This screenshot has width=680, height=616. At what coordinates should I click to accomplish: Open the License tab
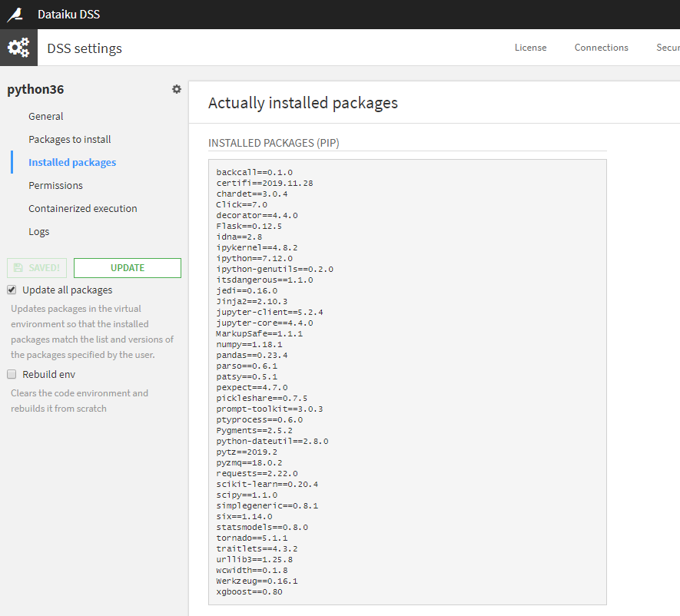click(530, 48)
